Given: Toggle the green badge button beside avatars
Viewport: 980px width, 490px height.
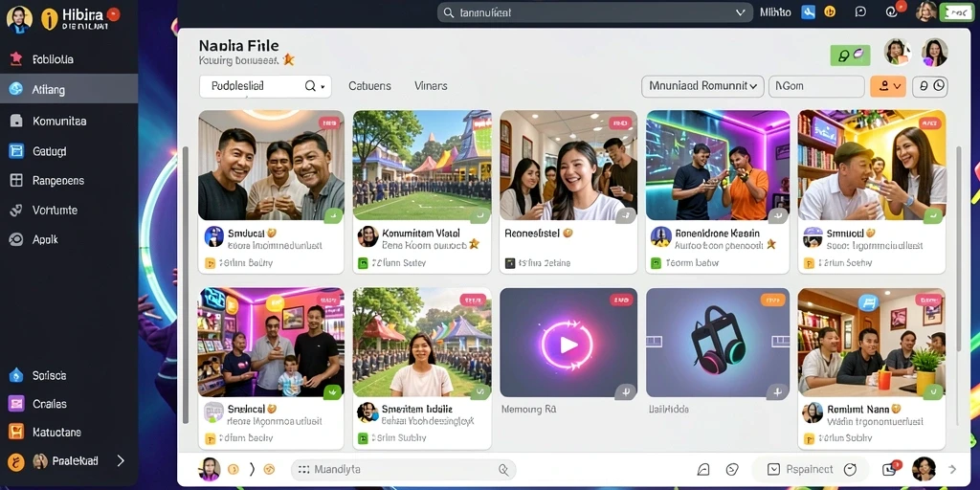Looking at the screenshot, I should pos(850,55).
